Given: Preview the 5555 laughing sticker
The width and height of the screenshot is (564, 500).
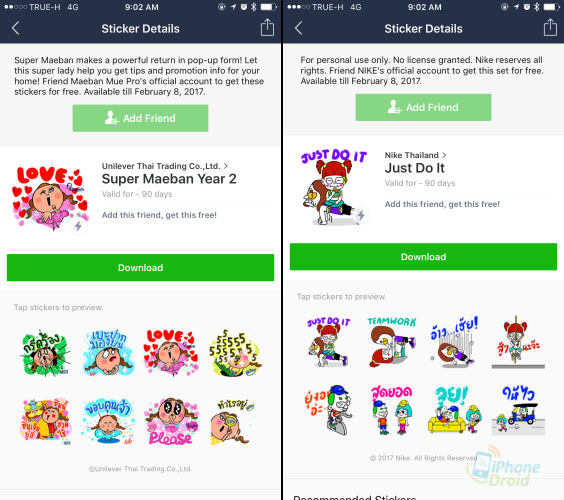Looking at the screenshot, I should (x=235, y=353).
